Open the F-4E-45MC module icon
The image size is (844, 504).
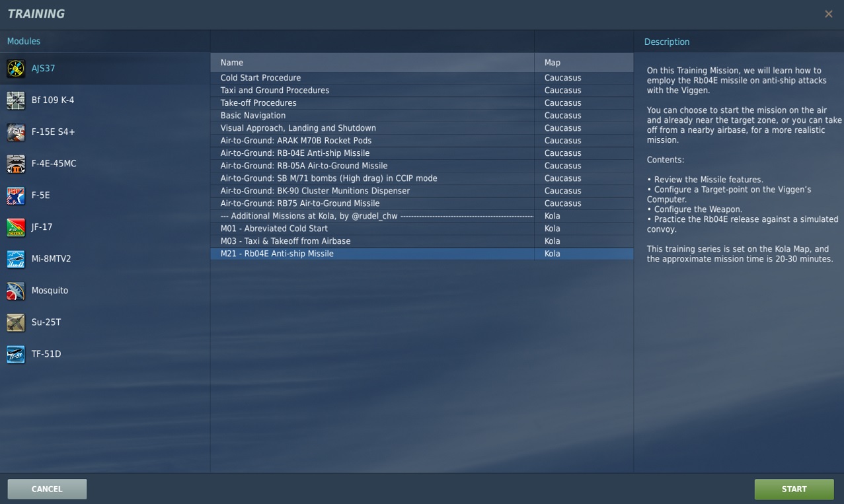(16, 164)
